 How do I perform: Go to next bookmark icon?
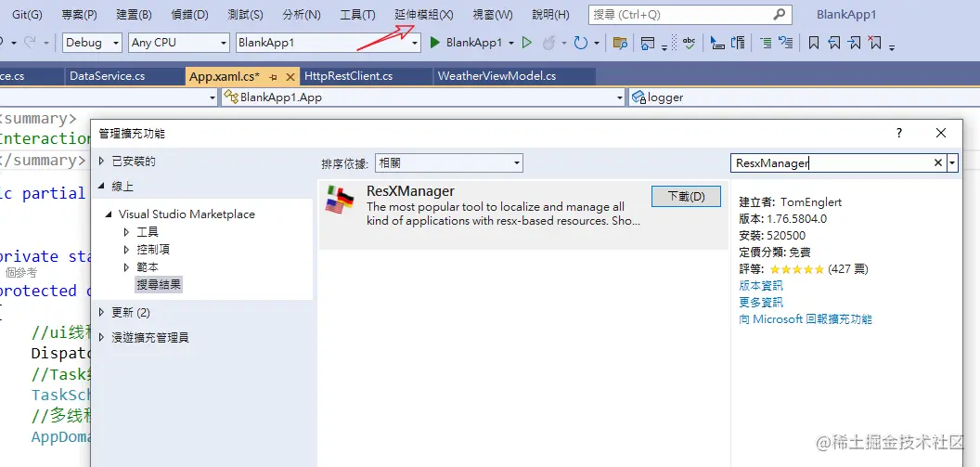coord(854,43)
